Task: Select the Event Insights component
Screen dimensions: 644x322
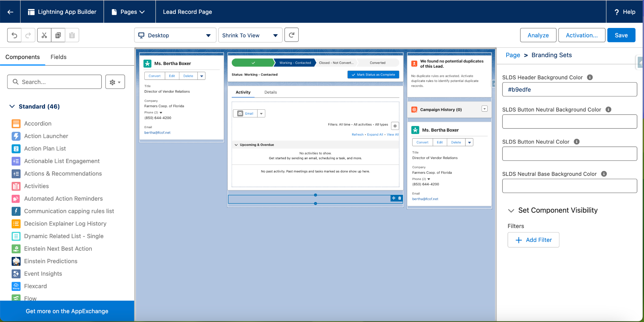Action: click(43, 274)
